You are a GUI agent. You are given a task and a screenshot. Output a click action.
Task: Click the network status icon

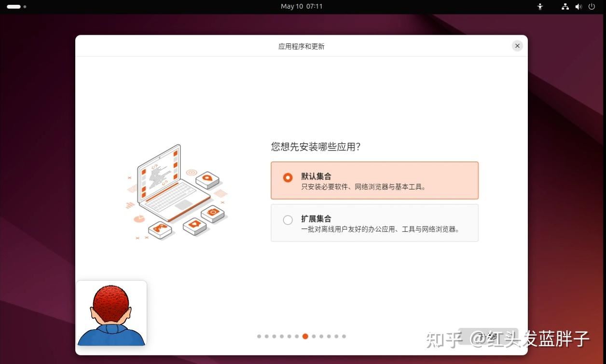point(565,7)
